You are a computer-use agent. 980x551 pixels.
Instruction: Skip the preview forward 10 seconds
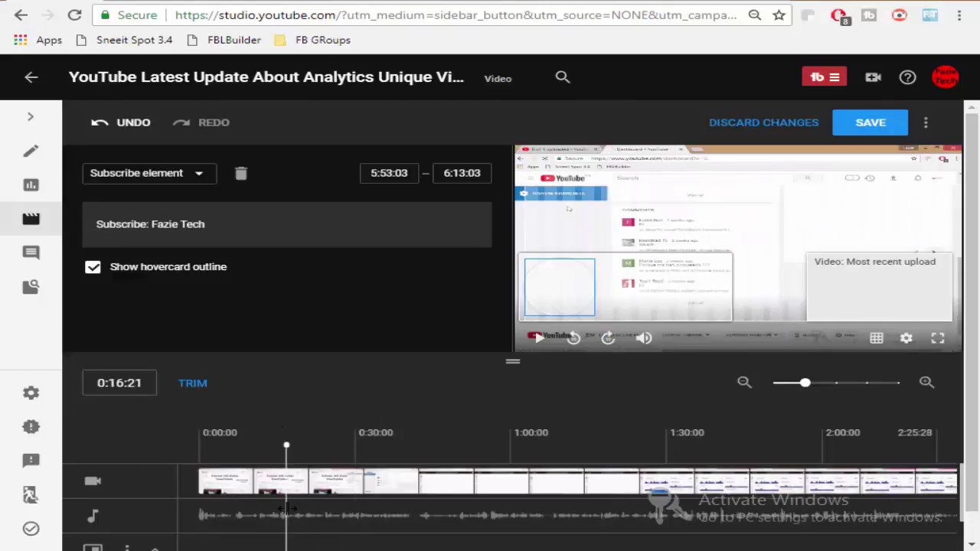(x=608, y=337)
